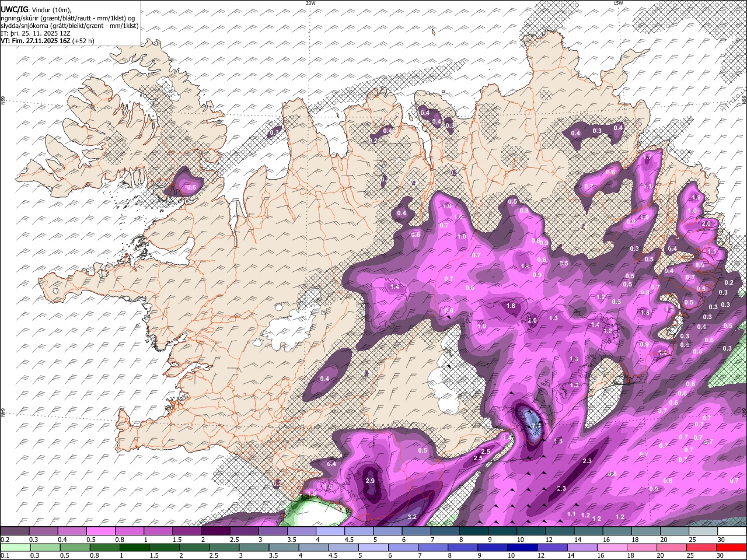This screenshot has height=560, width=747.
Task: Select the deep navy blue 10 swatch in rain legend
Action: click(522, 547)
